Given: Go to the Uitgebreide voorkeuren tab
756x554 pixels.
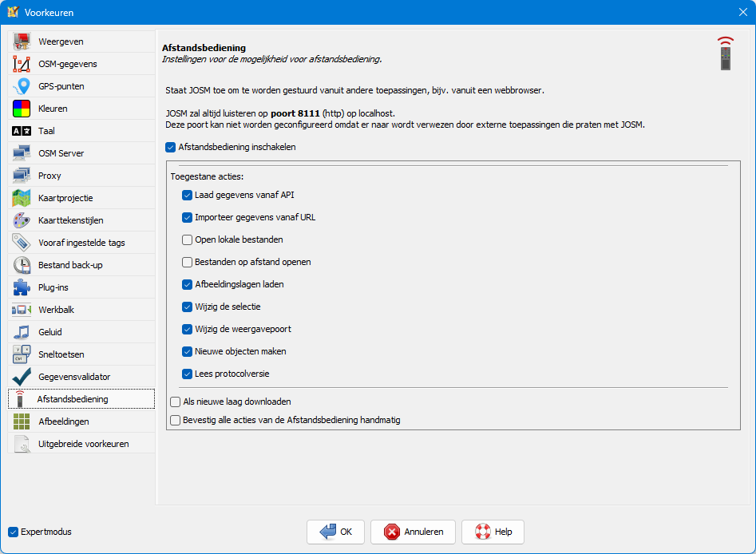Looking at the screenshot, I should click(x=83, y=444).
